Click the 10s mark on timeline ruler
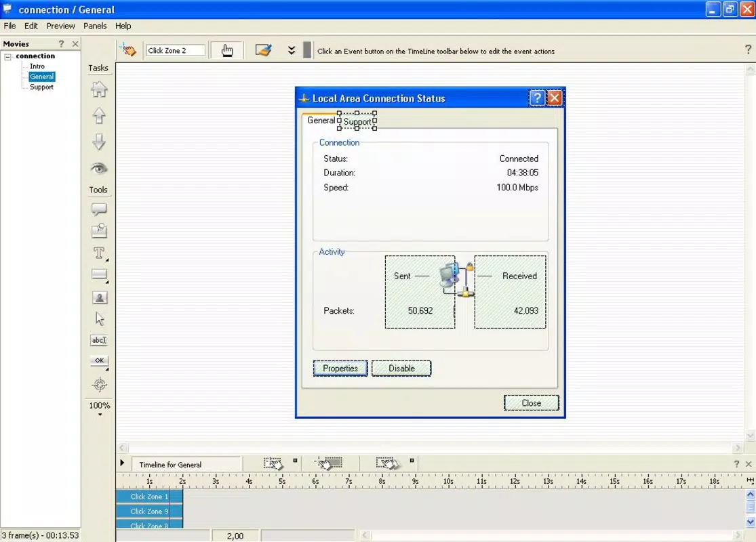 coord(448,481)
